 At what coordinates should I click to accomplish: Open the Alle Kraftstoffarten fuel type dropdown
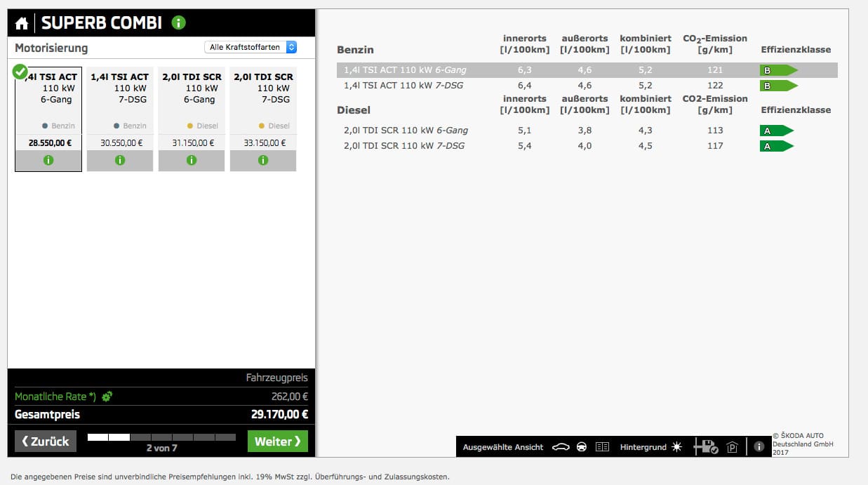(251, 47)
